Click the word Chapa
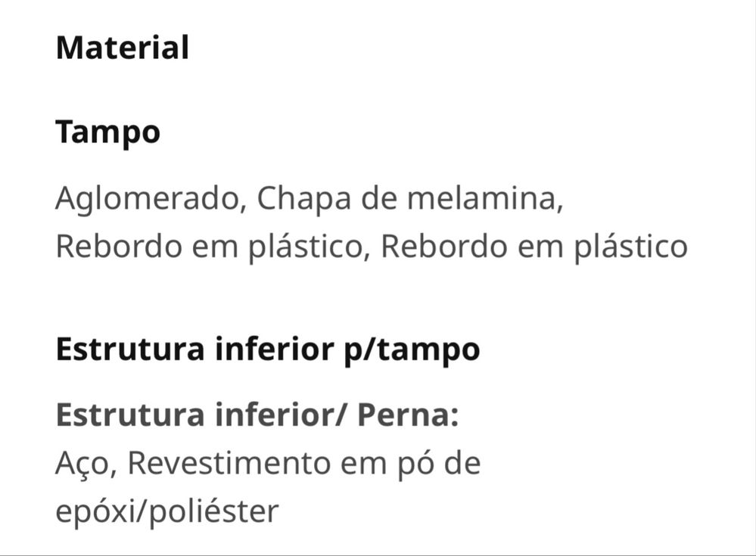 tap(304, 199)
